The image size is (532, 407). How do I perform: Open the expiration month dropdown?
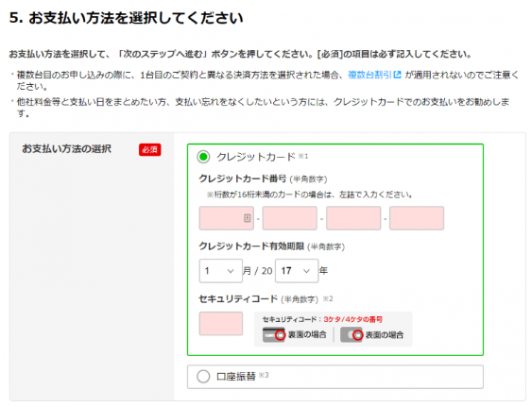pos(221,271)
